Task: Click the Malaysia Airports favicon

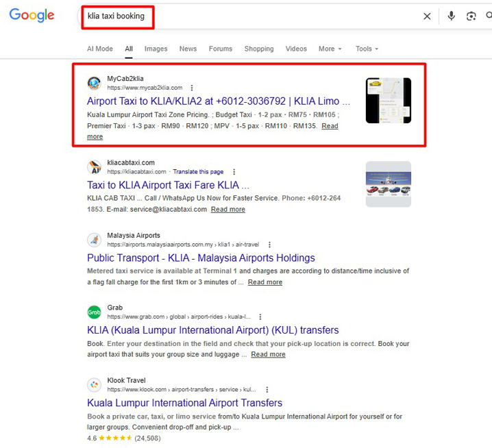Action: click(x=94, y=240)
